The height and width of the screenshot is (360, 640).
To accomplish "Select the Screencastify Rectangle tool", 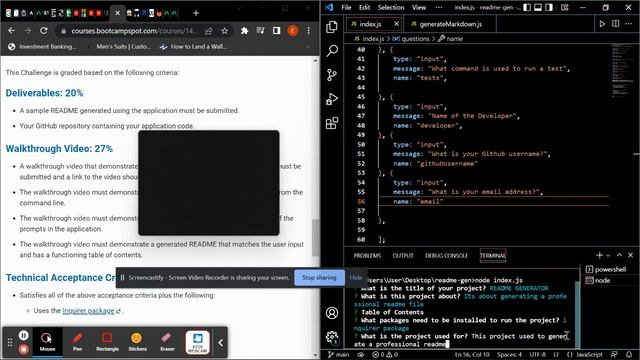I will click(x=107, y=341).
